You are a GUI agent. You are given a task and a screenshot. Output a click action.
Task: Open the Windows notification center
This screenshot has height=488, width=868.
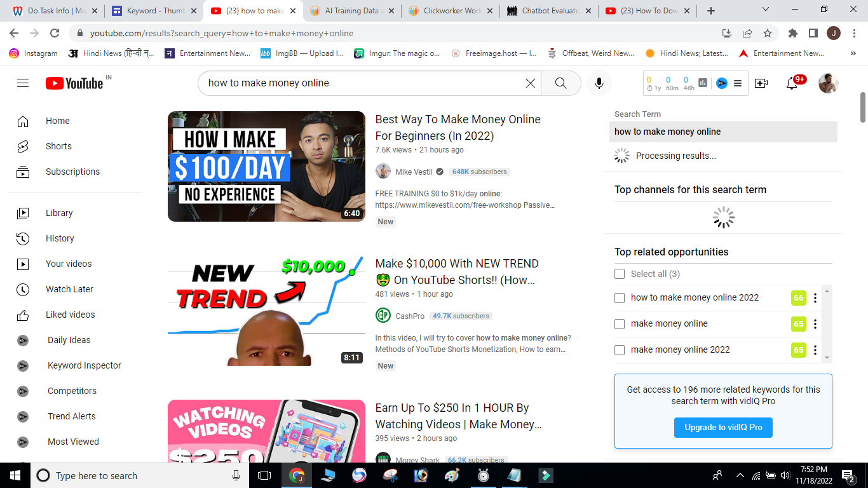click(x=848, y=475)
